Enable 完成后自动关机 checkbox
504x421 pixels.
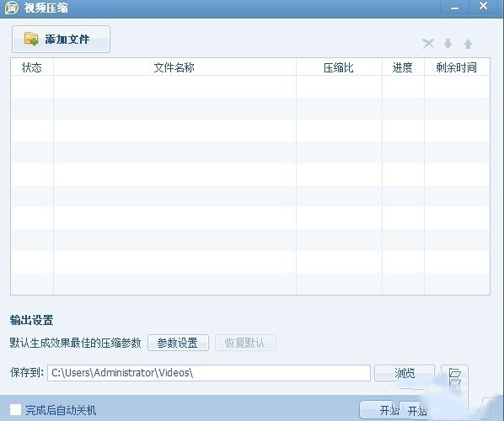coord(15,410)
